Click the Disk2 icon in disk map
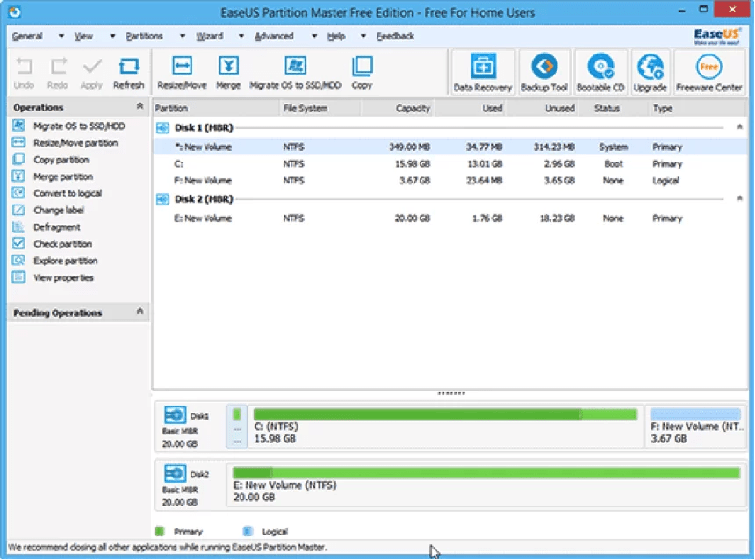Image resolution: width=755 pixels, height=560 pixels. tap(175, 474)
